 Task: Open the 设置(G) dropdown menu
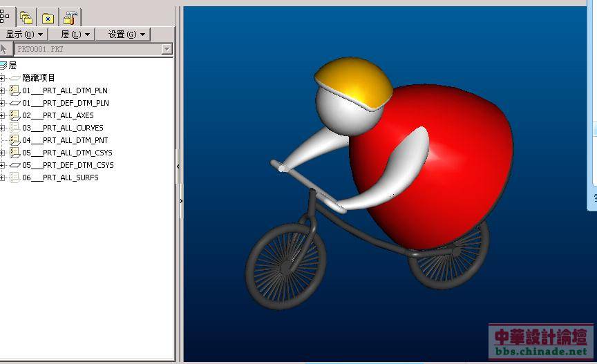123,35
